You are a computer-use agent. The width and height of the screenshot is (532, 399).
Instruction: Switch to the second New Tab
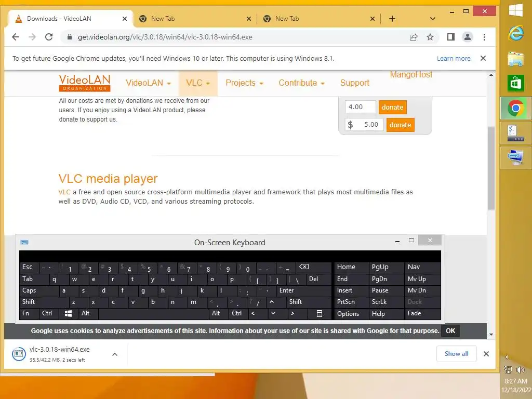[x=195, y=19]
